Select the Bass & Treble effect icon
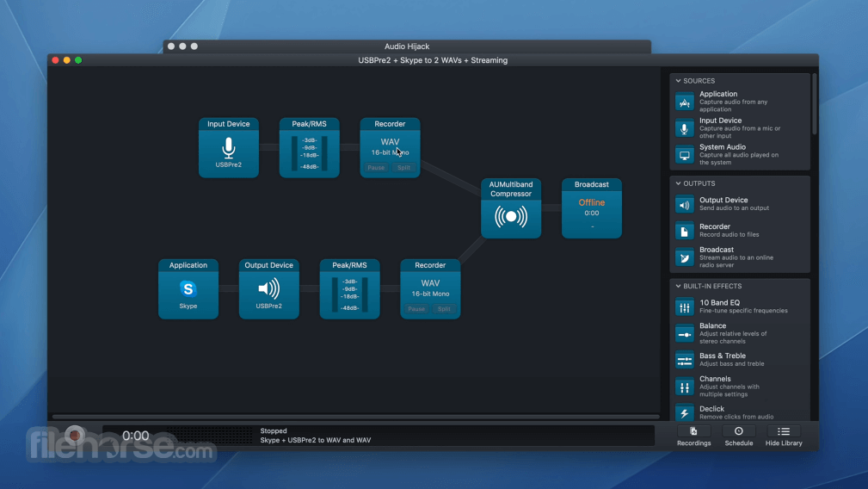868x489 pixels. pyautogui.click(x=684, y=360)
